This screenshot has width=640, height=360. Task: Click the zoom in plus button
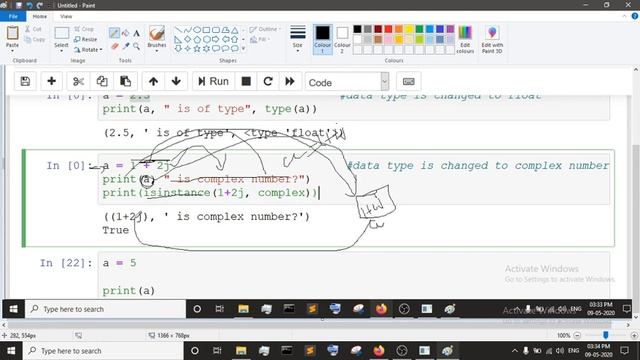tap(634, 335)
